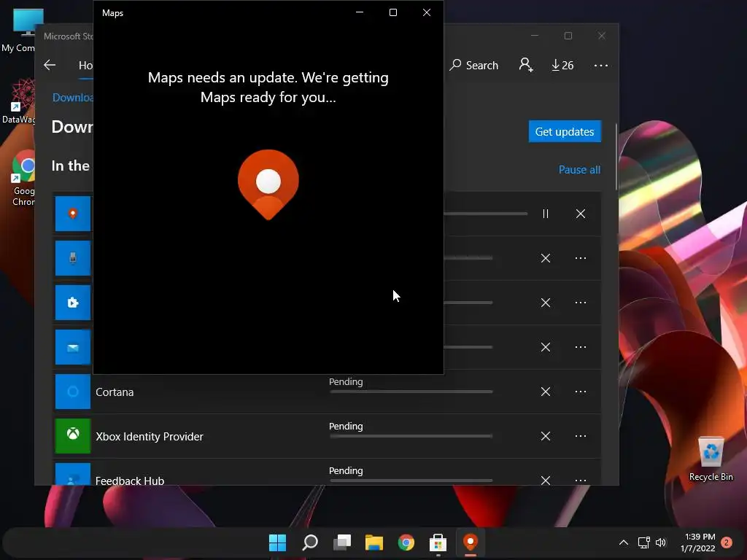The image size is (747, 560).
Task: Open more options for video extension row
Action: coord(580,303)
